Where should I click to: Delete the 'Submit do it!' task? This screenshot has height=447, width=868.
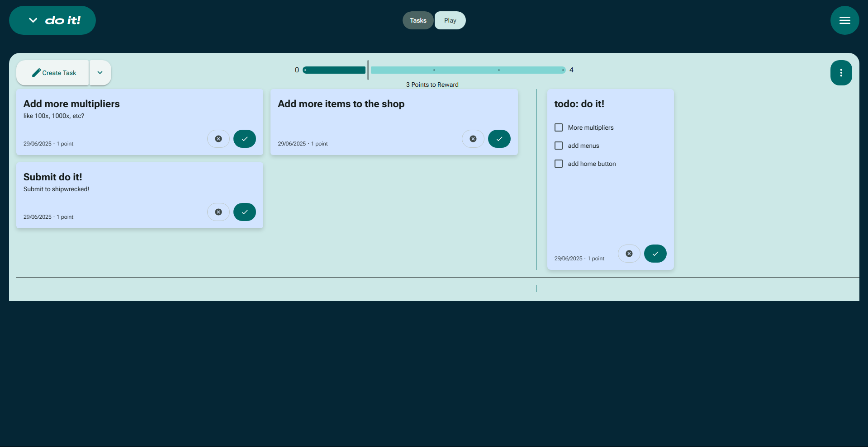218,212
